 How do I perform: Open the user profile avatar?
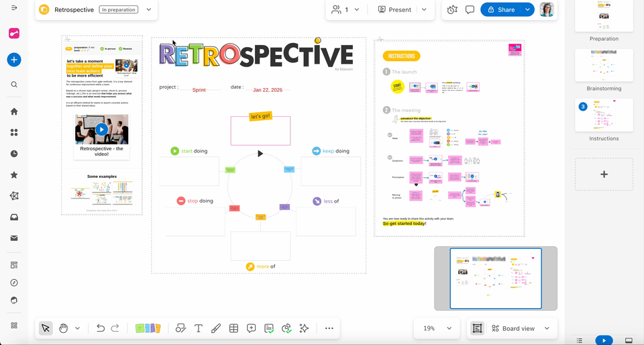point(547,9)
